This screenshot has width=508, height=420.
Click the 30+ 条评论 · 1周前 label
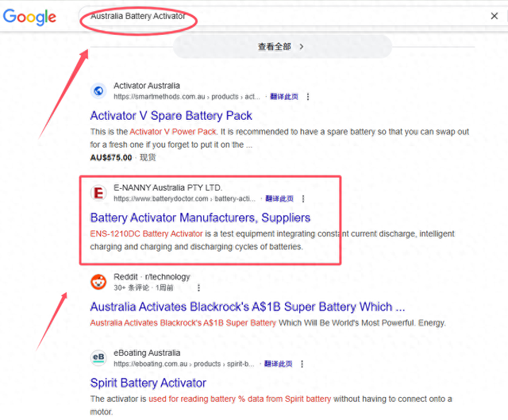coord(144,287)
